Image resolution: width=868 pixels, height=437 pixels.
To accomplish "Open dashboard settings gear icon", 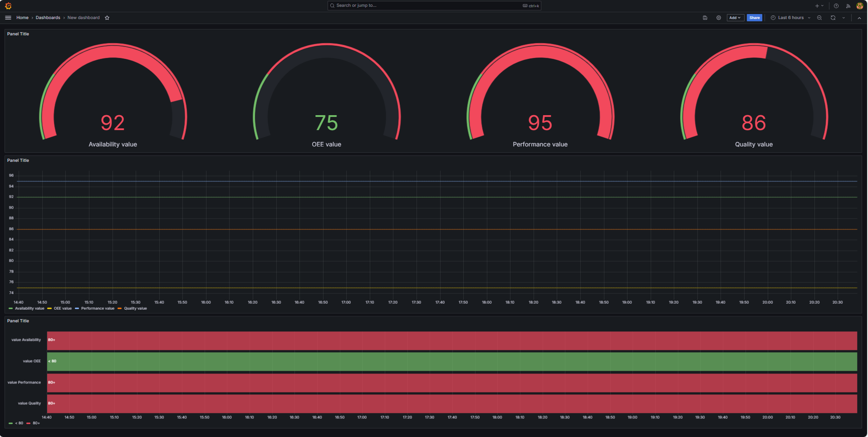I will pos(719,18).
